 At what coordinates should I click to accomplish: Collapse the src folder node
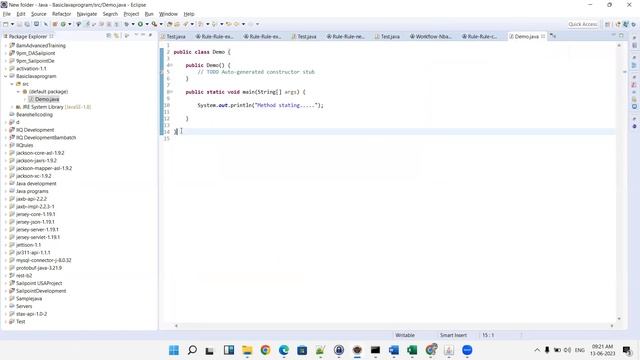pyautogui.click(x=12, y=84)
